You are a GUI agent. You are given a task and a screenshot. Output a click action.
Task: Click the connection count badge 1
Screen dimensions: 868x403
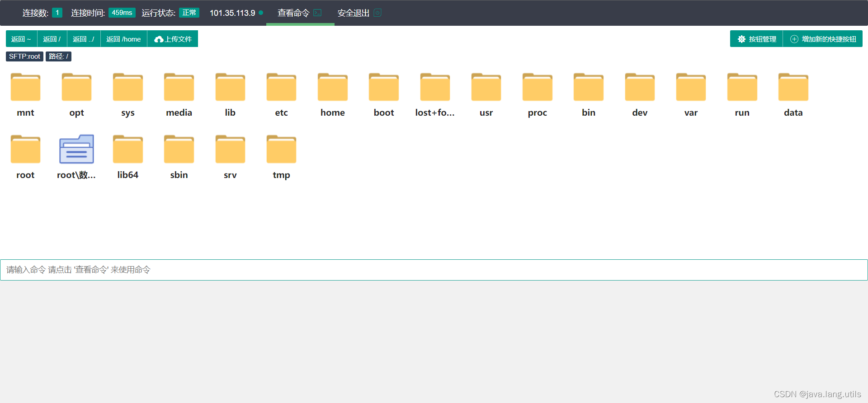[x=57, y=13]
